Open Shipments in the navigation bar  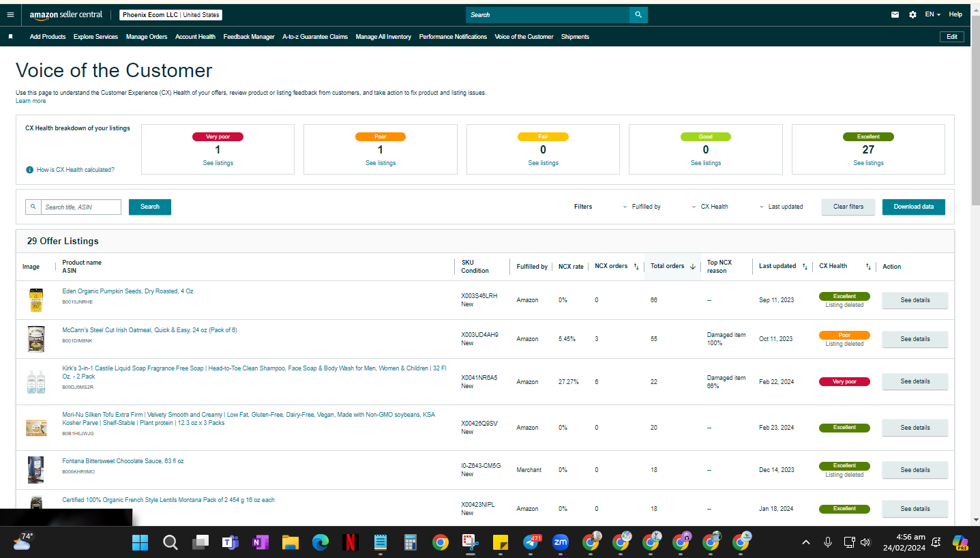(575, 37)
